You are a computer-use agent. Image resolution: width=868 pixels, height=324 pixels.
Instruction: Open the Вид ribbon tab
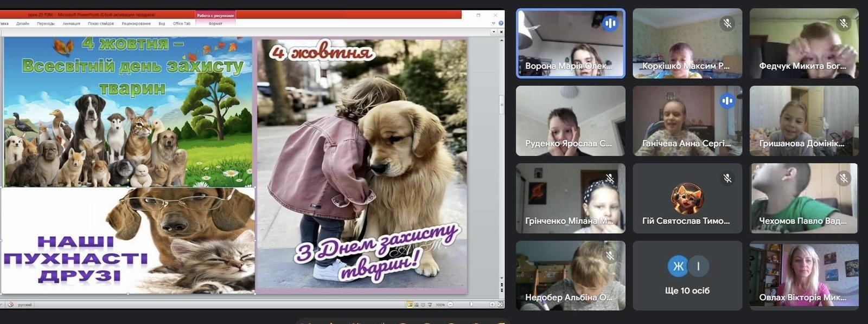[x=162, y=24]
